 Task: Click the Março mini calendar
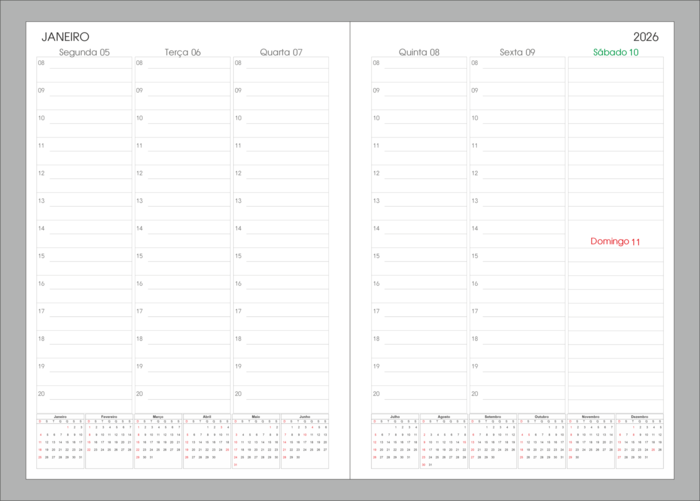pos(158,441)
